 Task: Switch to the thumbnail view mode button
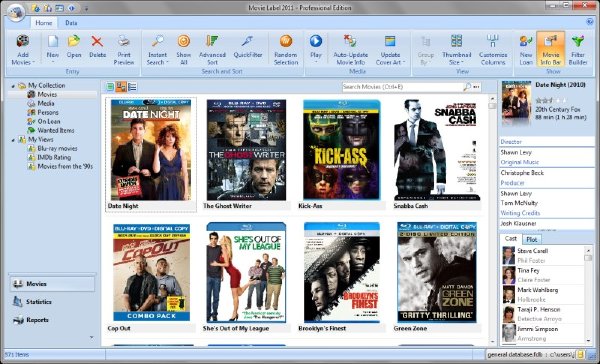(x=121, y=87)
